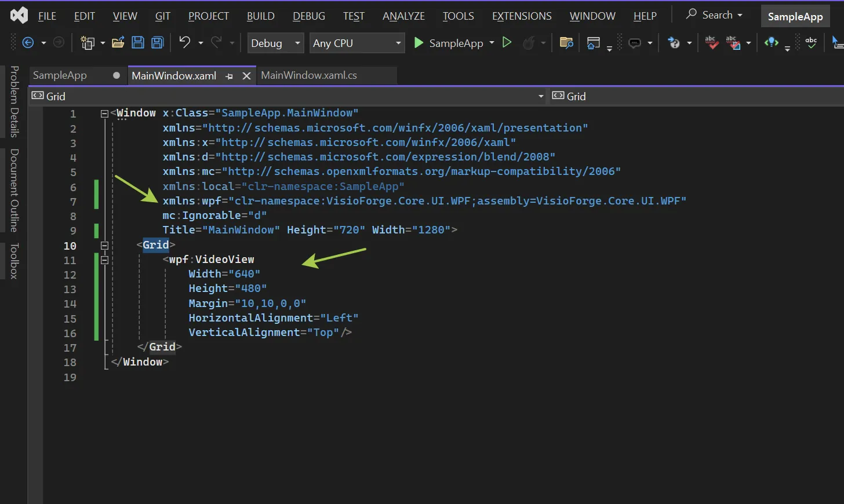Open the DEBUG menu

pos(308,16)
